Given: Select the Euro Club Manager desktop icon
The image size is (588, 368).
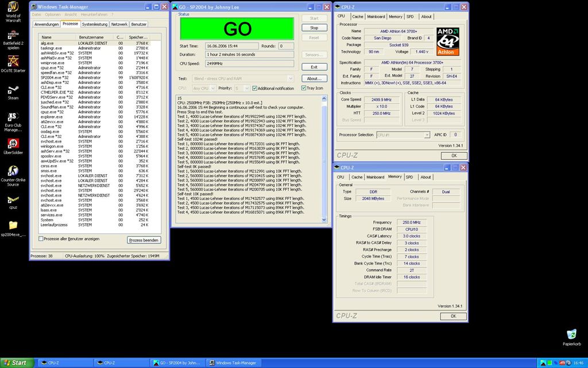Looking at the screenshot, I should coord(13,122).
